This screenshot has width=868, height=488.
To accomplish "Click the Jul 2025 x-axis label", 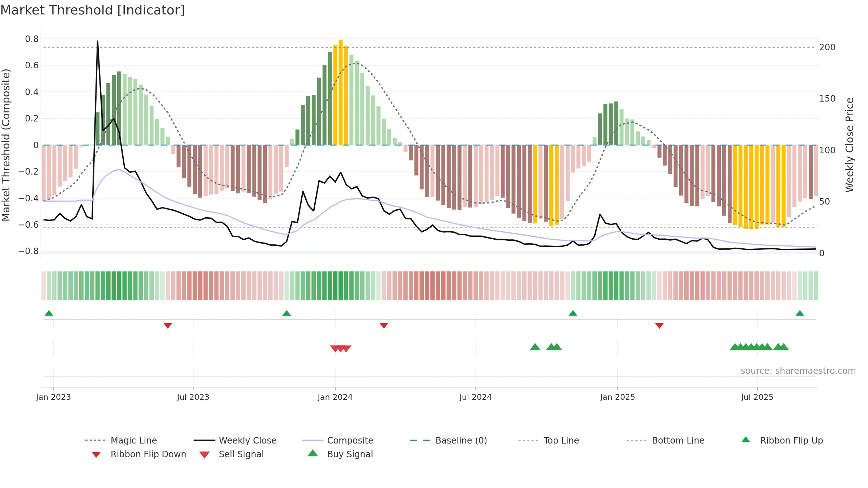I will tap(757, 397).
